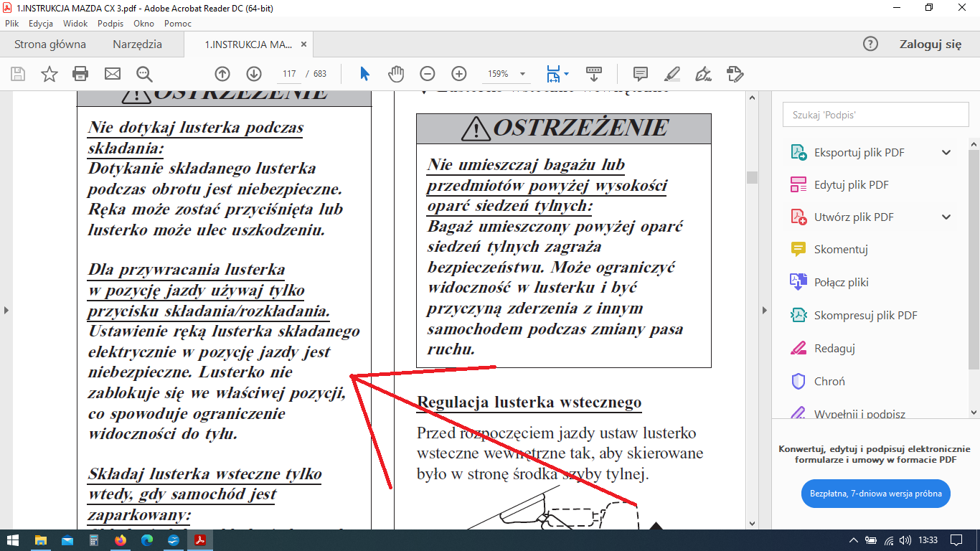
Task: Zoom out with the minus icon
Action: point(428,74)
